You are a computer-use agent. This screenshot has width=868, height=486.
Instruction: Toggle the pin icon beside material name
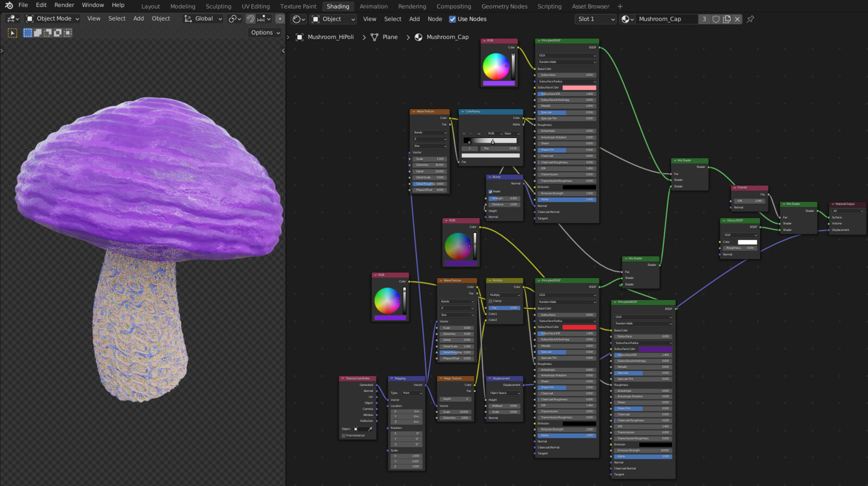click(x=750, y=19)
